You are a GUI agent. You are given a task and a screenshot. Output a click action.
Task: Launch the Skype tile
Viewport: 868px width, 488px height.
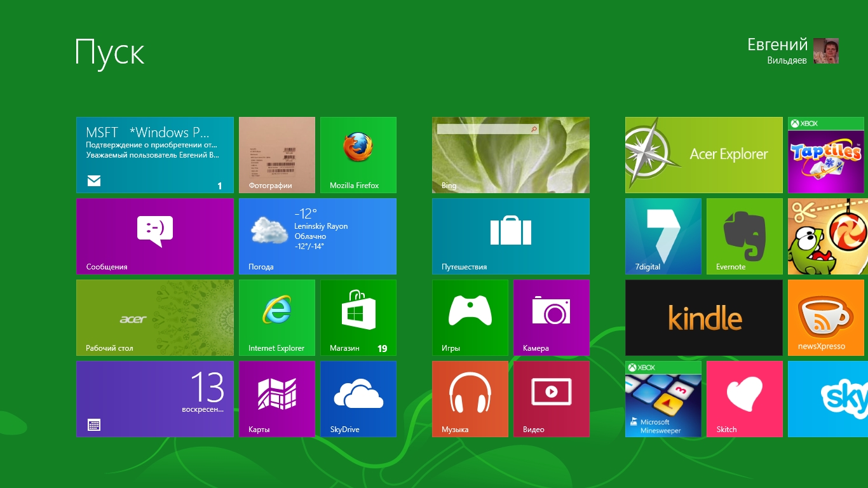[x=828, y=399]
